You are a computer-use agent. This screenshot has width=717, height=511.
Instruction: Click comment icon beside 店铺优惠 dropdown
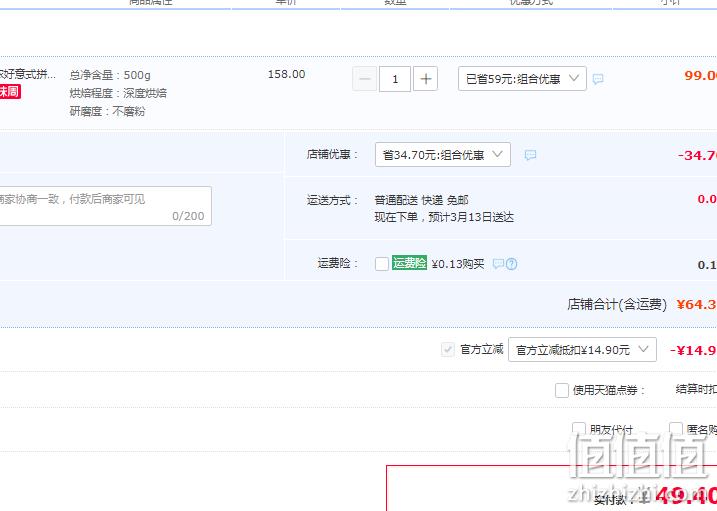click(x=530, y=155)
